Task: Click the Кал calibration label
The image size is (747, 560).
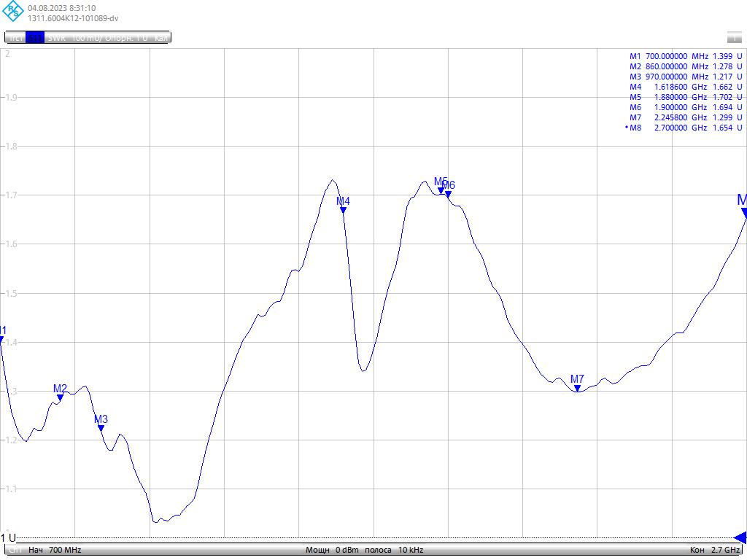Action: tap(161, 38)
